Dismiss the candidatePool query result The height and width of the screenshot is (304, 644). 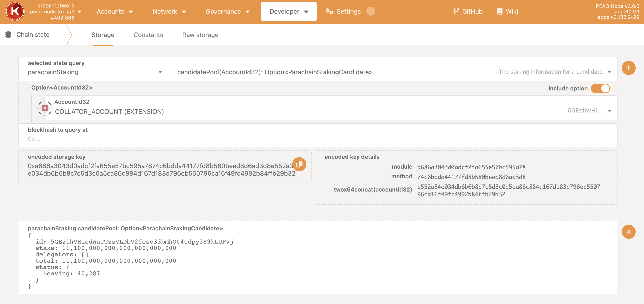628,232
